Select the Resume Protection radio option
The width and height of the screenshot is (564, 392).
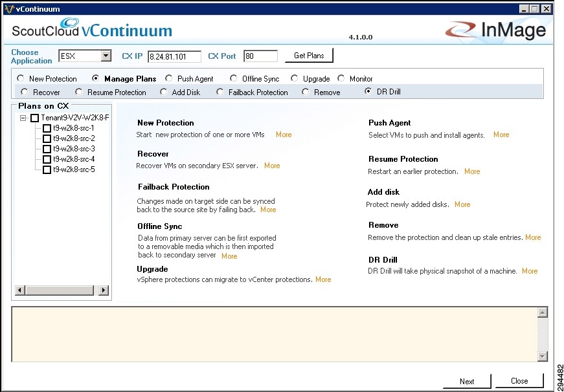pos(79,92)
